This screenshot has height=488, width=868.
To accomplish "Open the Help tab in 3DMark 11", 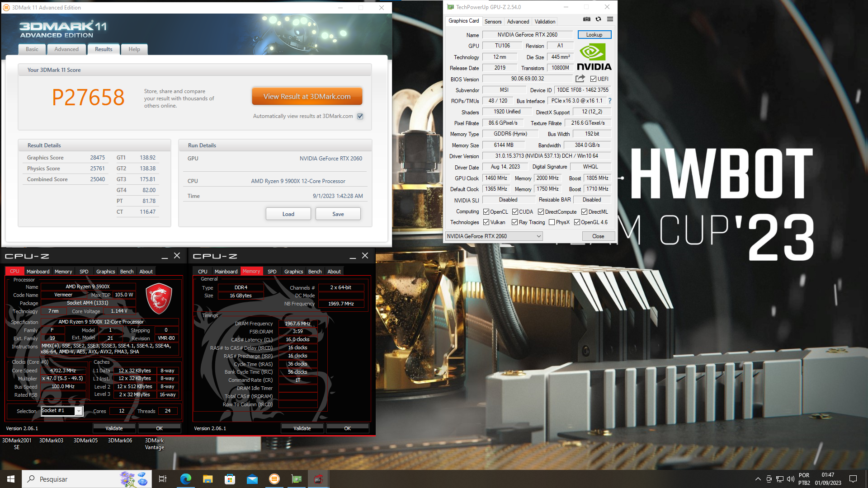I will coord(134,49).
